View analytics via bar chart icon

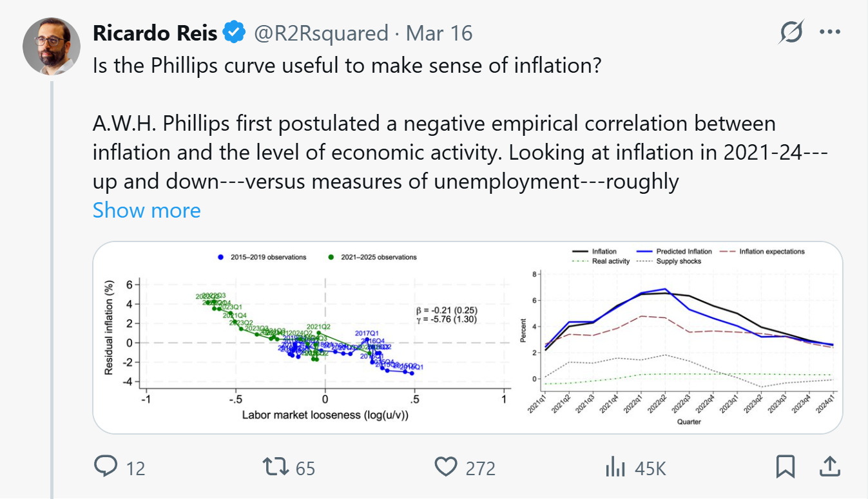(616, 467)
